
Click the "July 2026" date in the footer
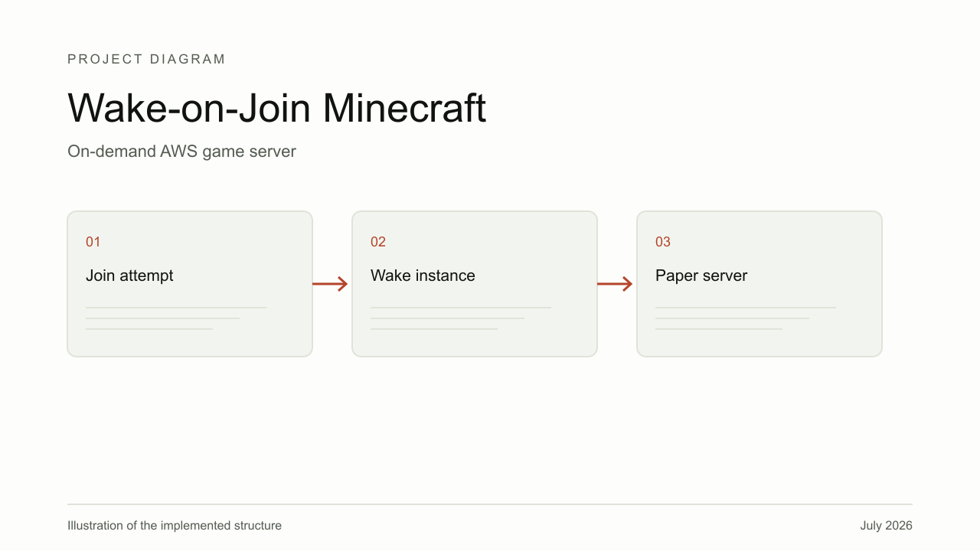click(x=886, y=526)
